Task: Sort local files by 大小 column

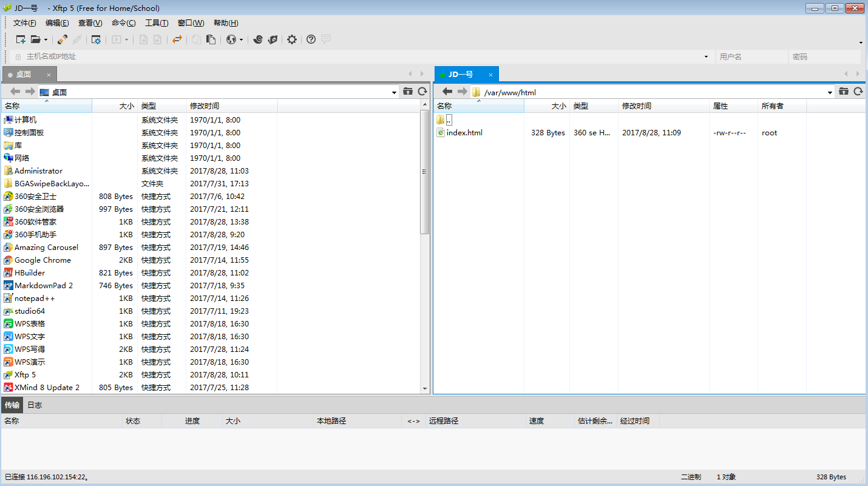Action: [115, 106]
